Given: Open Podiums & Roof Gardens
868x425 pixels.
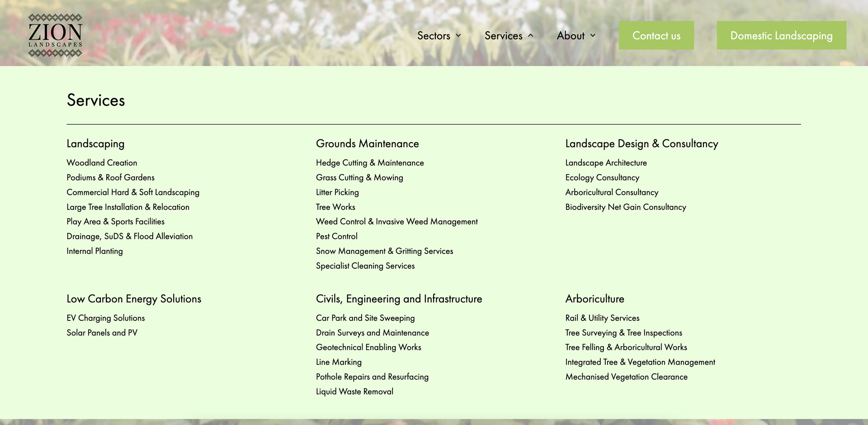Looking at the screenshot, I should (110, 177).
